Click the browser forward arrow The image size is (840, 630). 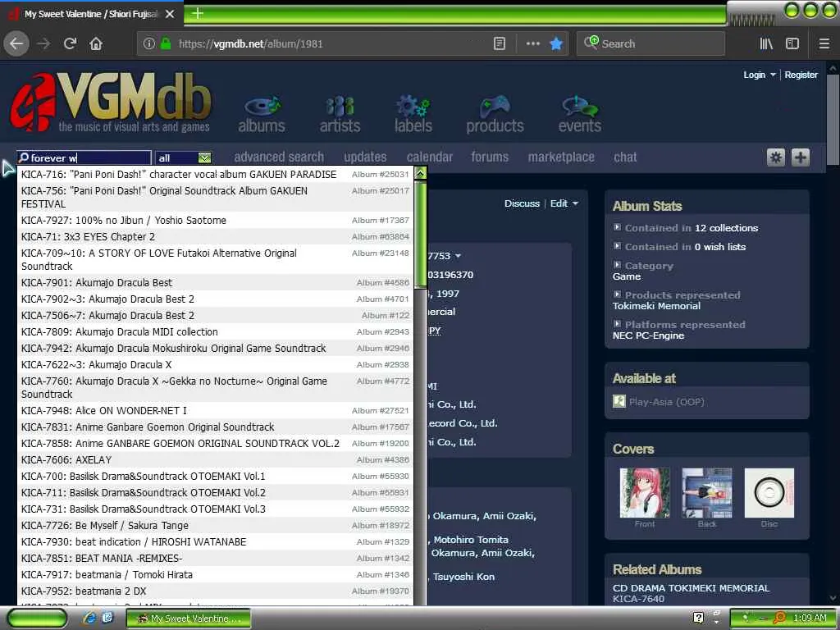click(x=44, y=44)
